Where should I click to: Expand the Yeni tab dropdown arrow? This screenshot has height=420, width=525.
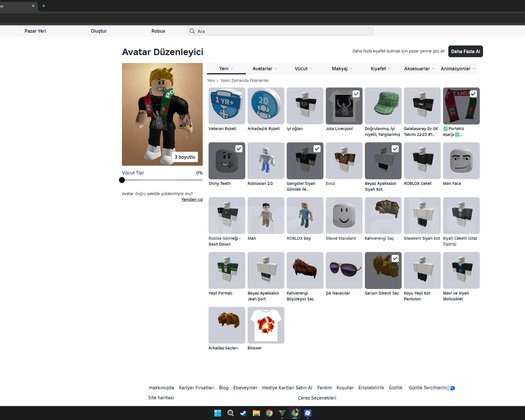point(232,69)
